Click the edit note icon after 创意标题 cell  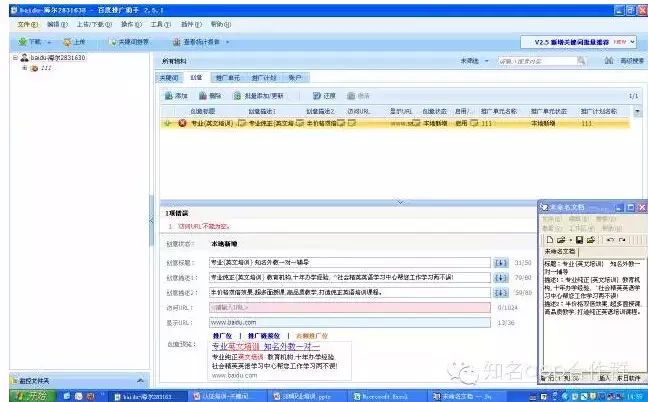(x=242, y=123)
